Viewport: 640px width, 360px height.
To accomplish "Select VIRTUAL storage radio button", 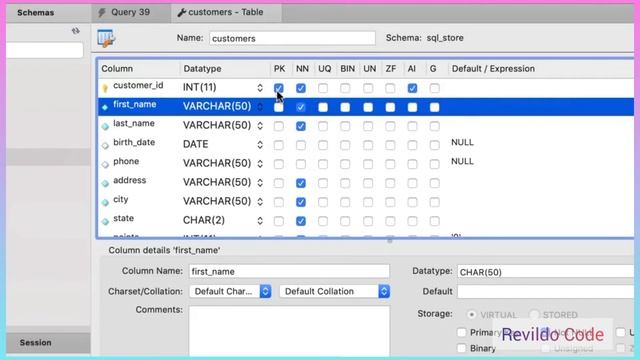I will pyautogui.click(x=471, y=315).
